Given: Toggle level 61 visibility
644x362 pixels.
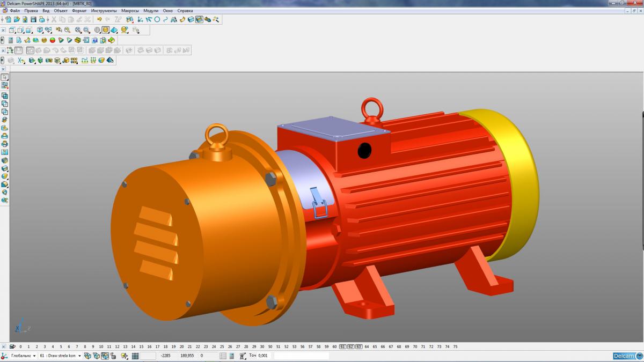Looking at the screenshot, I should click(x=342, y=346).
